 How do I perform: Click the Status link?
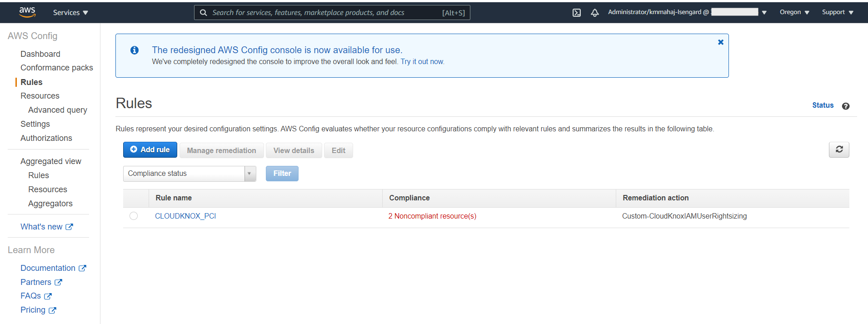(x=823, y=105)
